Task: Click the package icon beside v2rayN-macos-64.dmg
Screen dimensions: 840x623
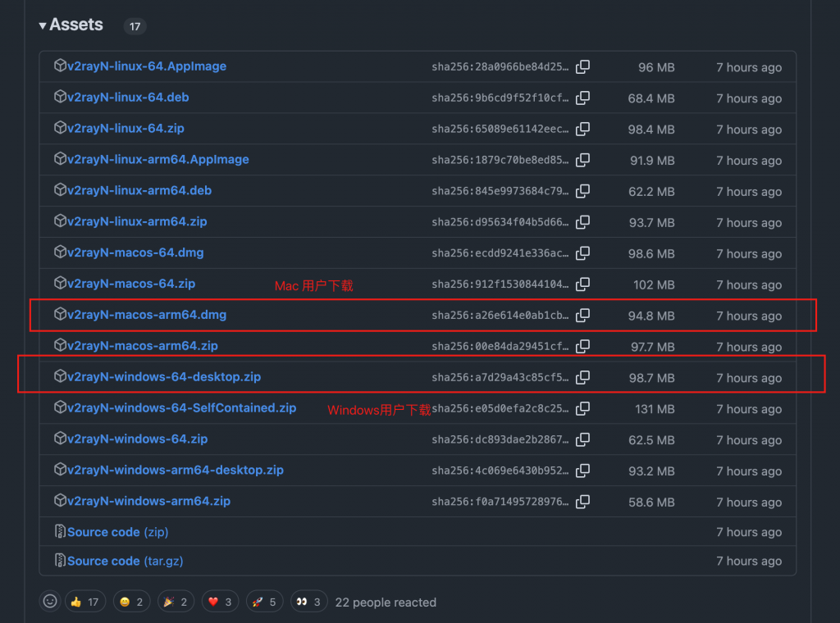Action: [x=60, y=252]
